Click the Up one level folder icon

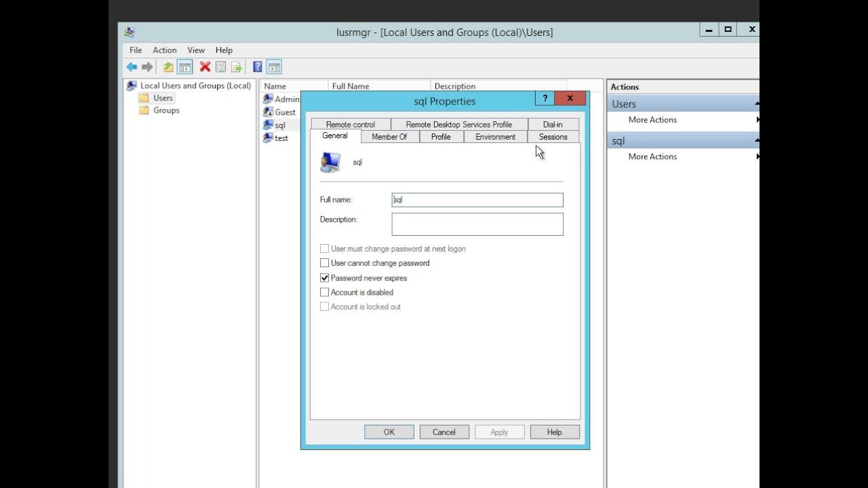tap(168, 67)
